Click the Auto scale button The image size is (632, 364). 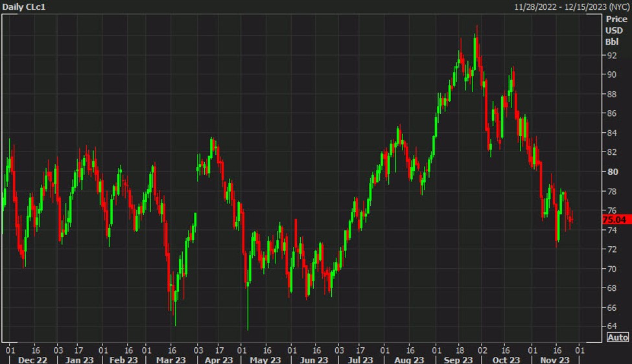pyautogui.click(x=618, y=337)
